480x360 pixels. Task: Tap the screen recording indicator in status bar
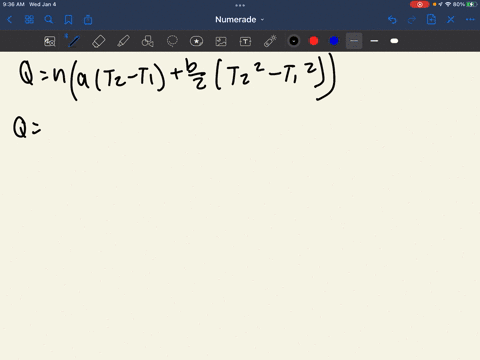click(419, 4)
